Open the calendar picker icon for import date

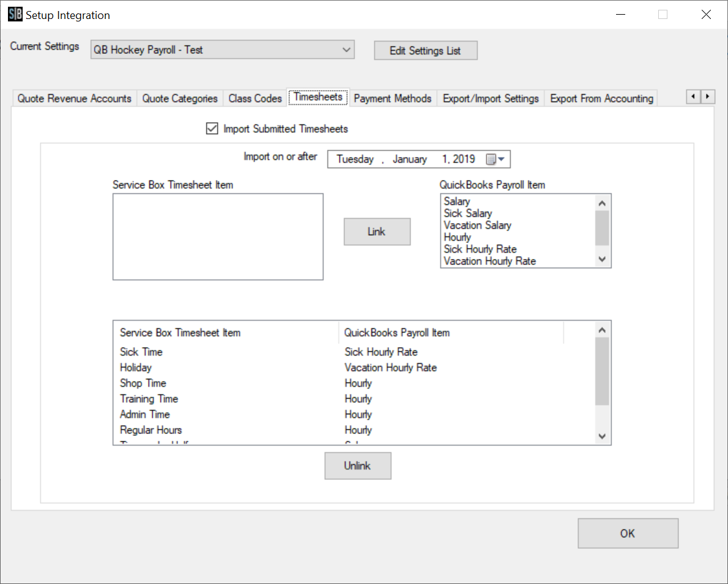point(495,159)
